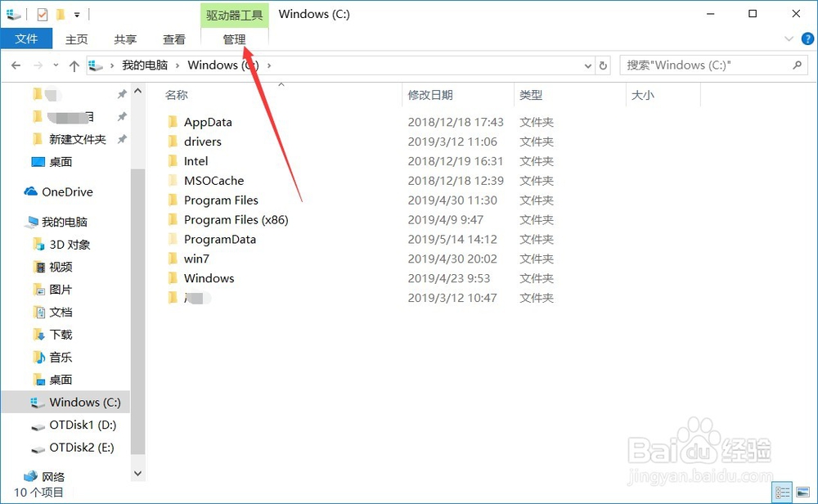Open the quick access toolbar customize dropdown
Image resolution: width=818 pixels, height=504 pixels.
[x=77, y=15]
